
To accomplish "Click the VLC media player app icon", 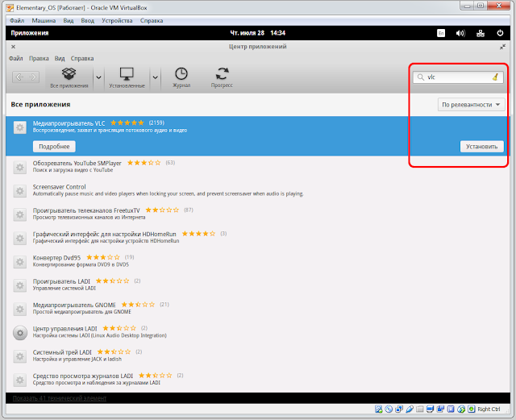I will (x=19, y=127).
